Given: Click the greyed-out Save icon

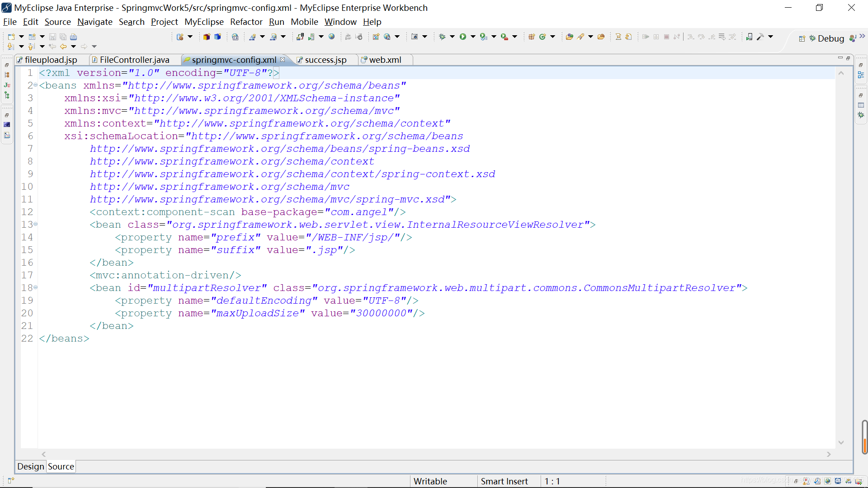Looking at the screenshot, I should click(x=52, y=37).
